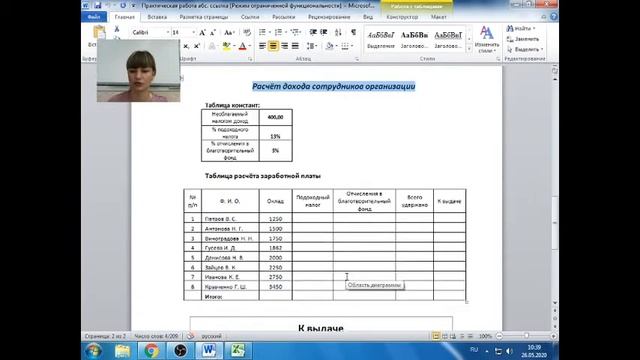Viewport: 640px width, 360px height.
Task: Select print layout view icon
Action: [436, 336]
